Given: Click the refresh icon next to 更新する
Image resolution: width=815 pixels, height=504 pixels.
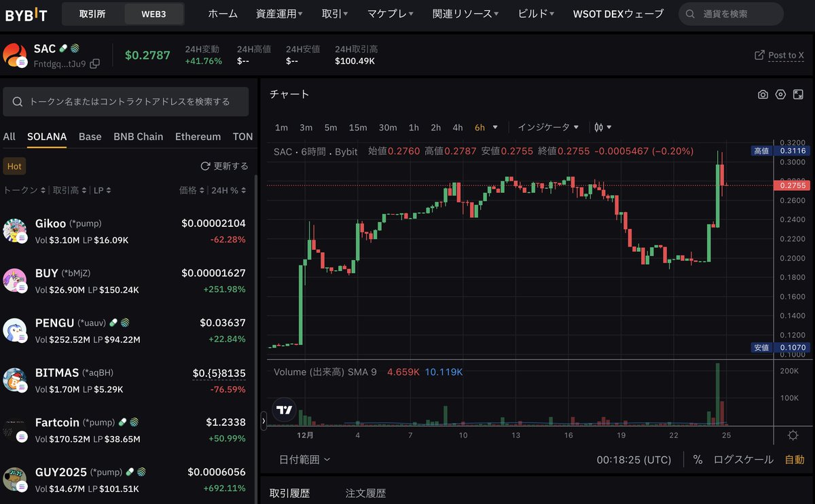Looking at the screenshot, I should point(205,166).
